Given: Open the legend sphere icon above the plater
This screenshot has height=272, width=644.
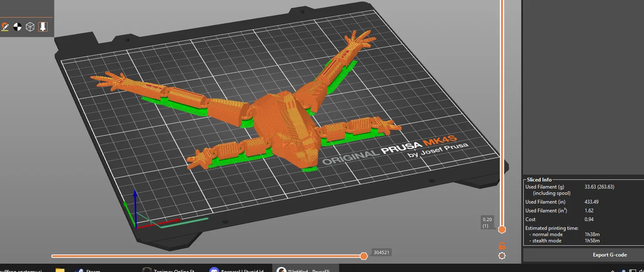Looking at the screenshot, I should click(17, 27).
